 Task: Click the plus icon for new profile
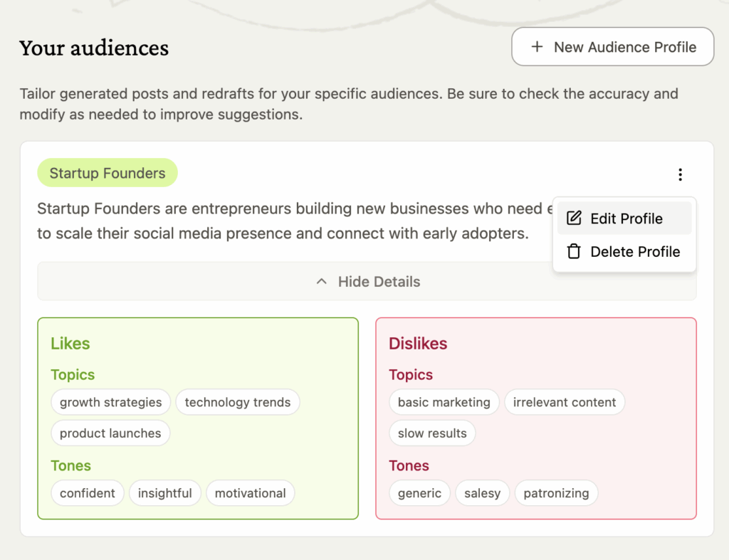pos(537,47)
